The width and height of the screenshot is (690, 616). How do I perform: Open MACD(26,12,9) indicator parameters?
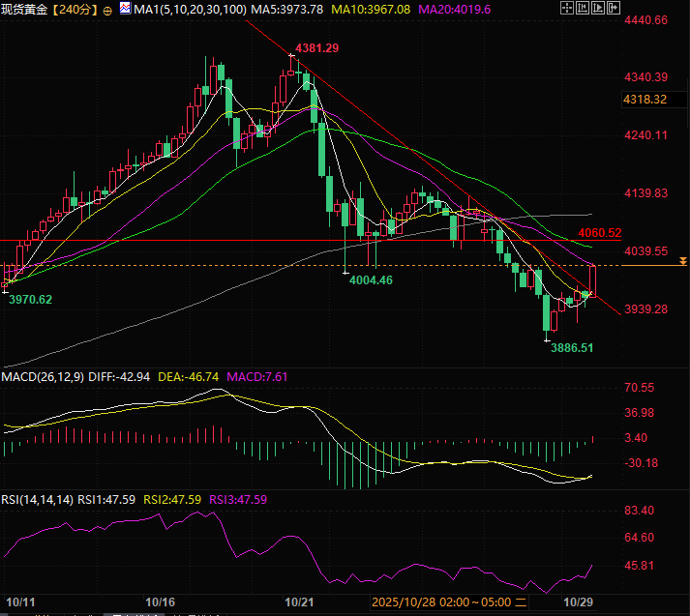pyautogui.click(x=45, y=376)
